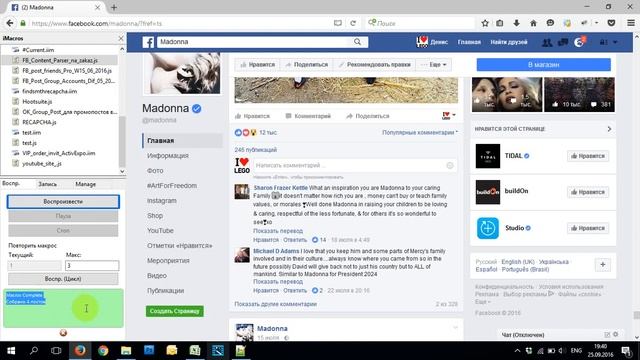Expand post reaction identity selector dropdown
The height and width of the screenshot is (360, 640).
(x=449, y=116)
